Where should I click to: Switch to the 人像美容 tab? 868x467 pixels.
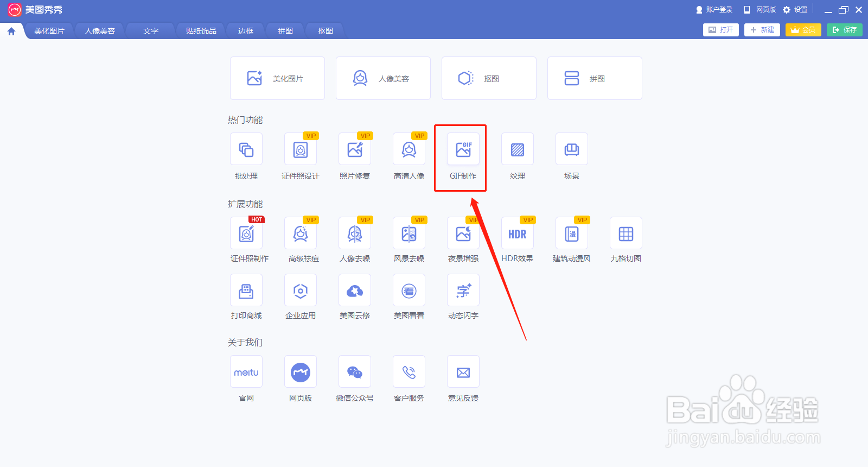(100, 31)
